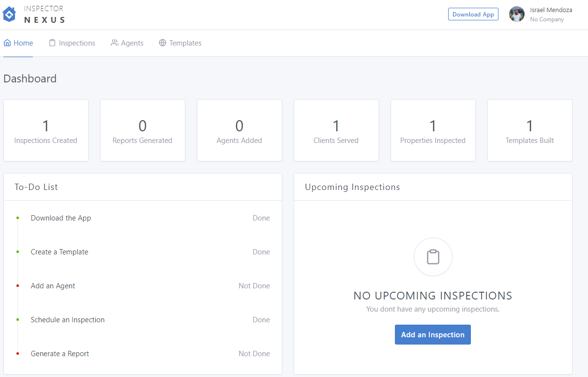Screen dimensions: 588x377
Task: Click the Agents people icon
Action: click(114, 43)
